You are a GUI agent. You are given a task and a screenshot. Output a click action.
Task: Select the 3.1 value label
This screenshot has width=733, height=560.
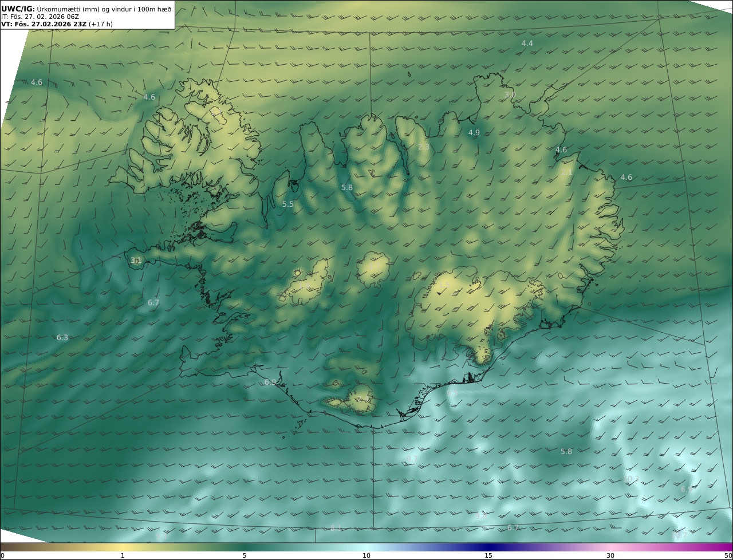coord(136,261)
